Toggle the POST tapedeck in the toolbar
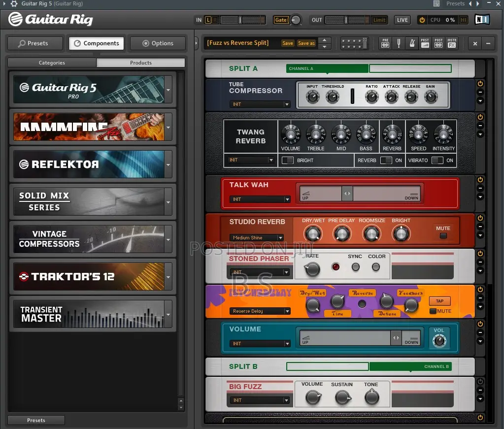This screenshot has height=429, width=504. 438,43
